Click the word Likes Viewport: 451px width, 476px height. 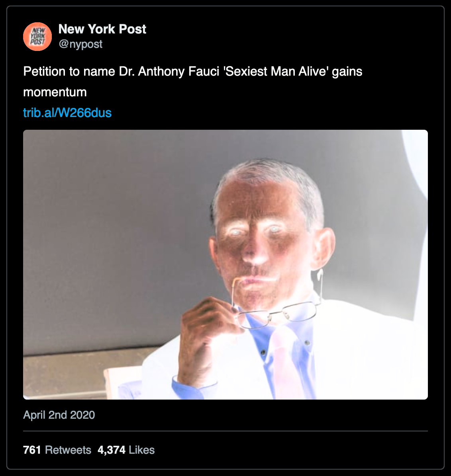142,450
